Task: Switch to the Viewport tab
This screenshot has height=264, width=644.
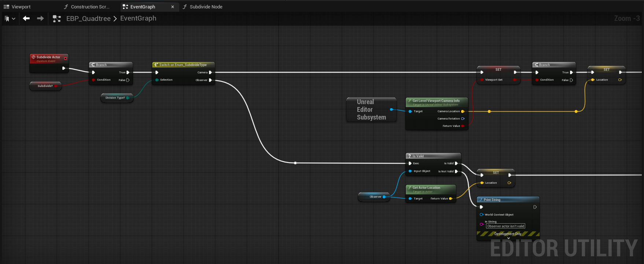Action: [17, 7]
